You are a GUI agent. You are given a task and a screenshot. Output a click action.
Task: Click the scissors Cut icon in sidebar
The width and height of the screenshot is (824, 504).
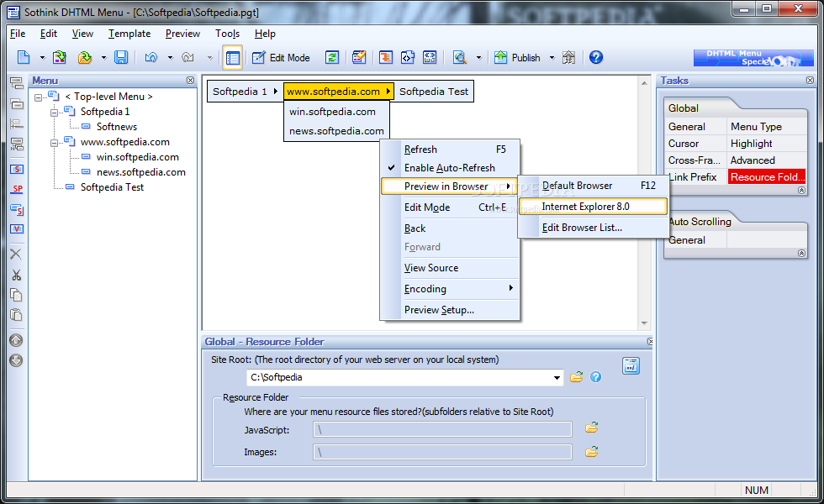(16, 276)
